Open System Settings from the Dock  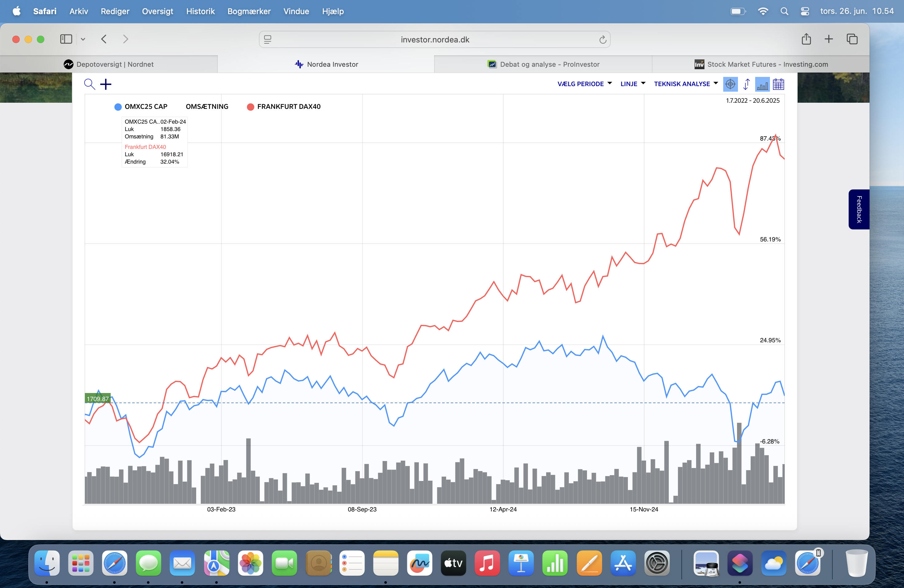pos(657,563)
